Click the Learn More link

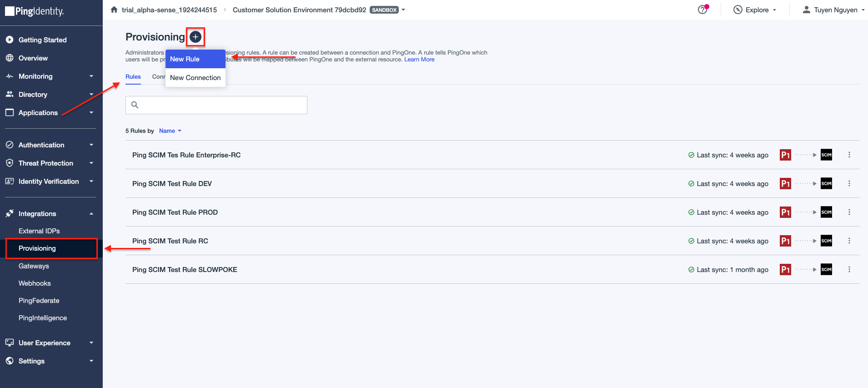click(419, 60)
